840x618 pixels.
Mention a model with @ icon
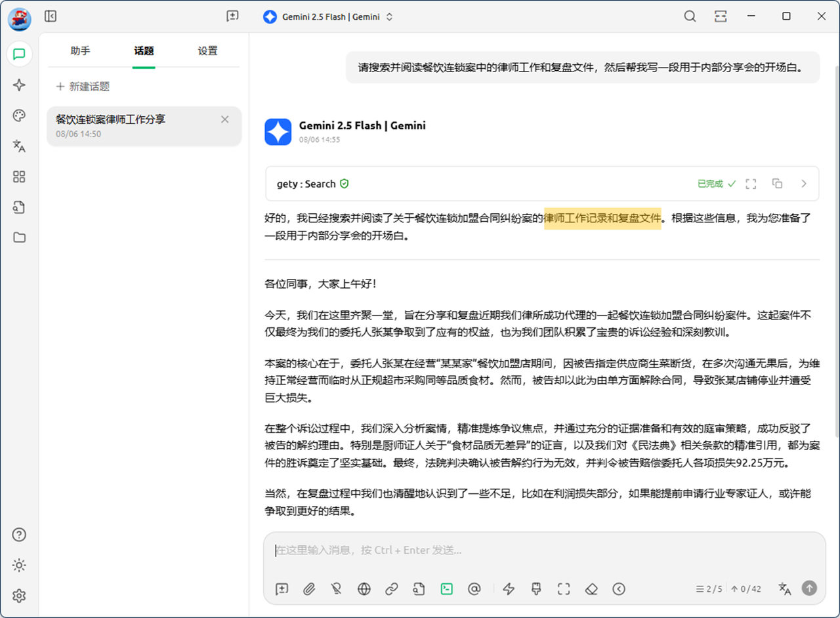(x=474, y=589)
